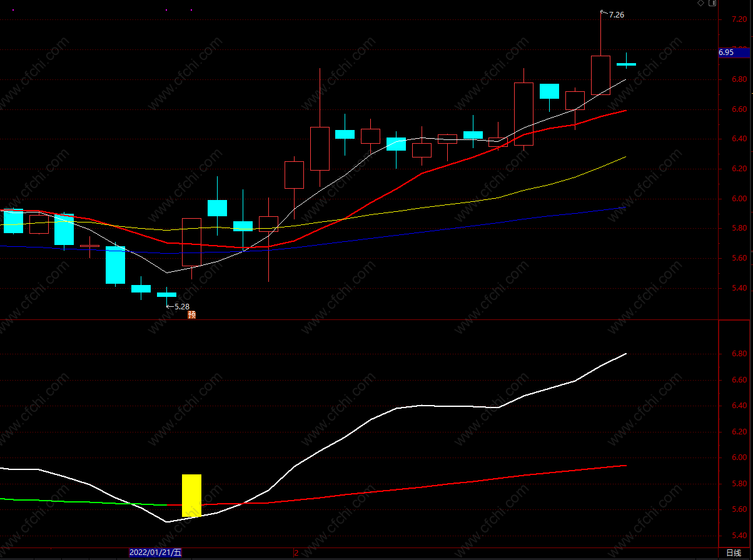This screenshot has height=560, width=753.
Task: Click the 5.28 low price label
Action: click(x=181, y=306)
